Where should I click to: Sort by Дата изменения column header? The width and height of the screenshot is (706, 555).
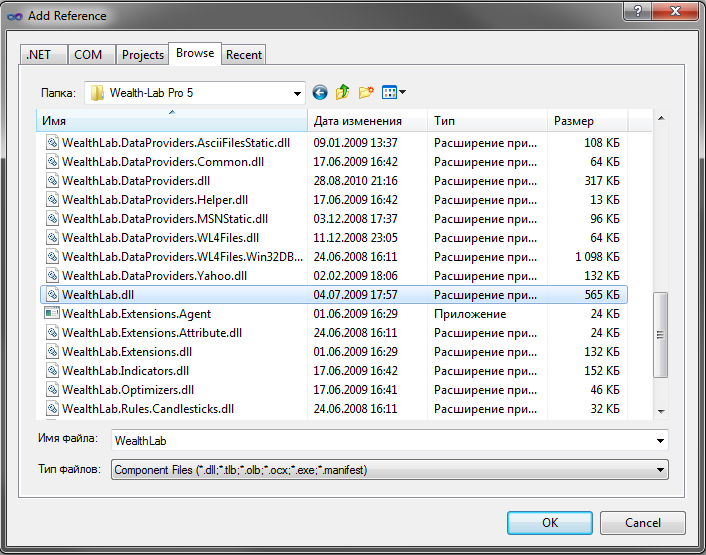367,121
